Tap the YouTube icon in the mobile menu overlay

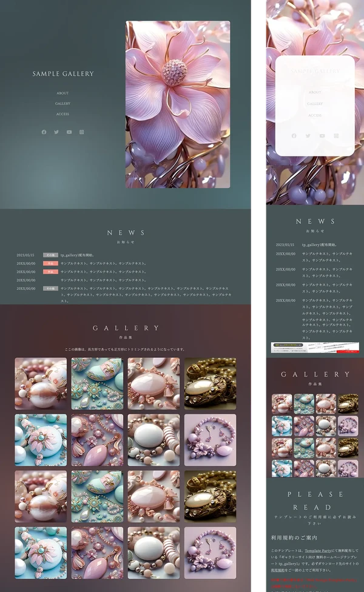click(x=322, y=135)
